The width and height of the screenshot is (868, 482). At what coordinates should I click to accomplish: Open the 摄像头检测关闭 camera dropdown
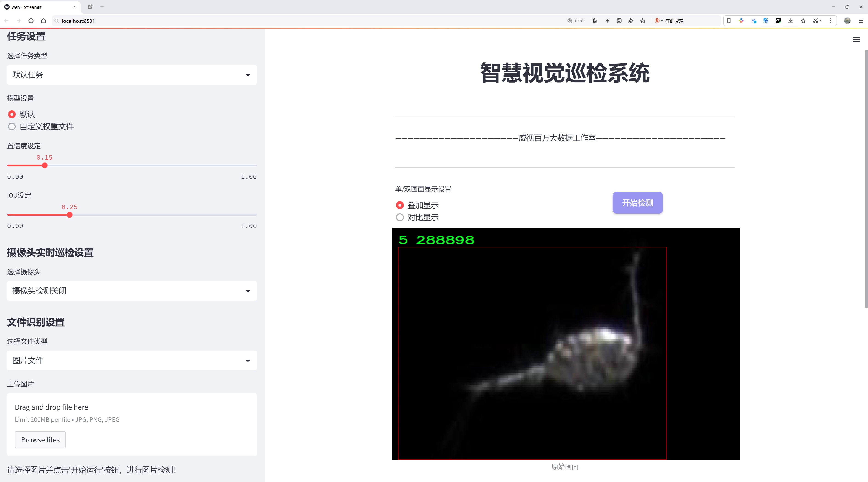coord(132,291)
